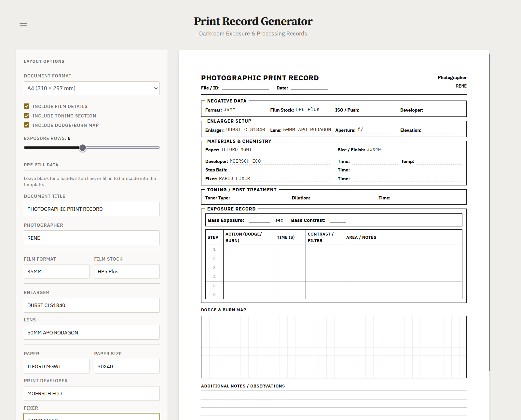The height and width of the screenshot is (420, 521).
Task: Click the Exposure Rows slider handle
Action: pos(83,148)
